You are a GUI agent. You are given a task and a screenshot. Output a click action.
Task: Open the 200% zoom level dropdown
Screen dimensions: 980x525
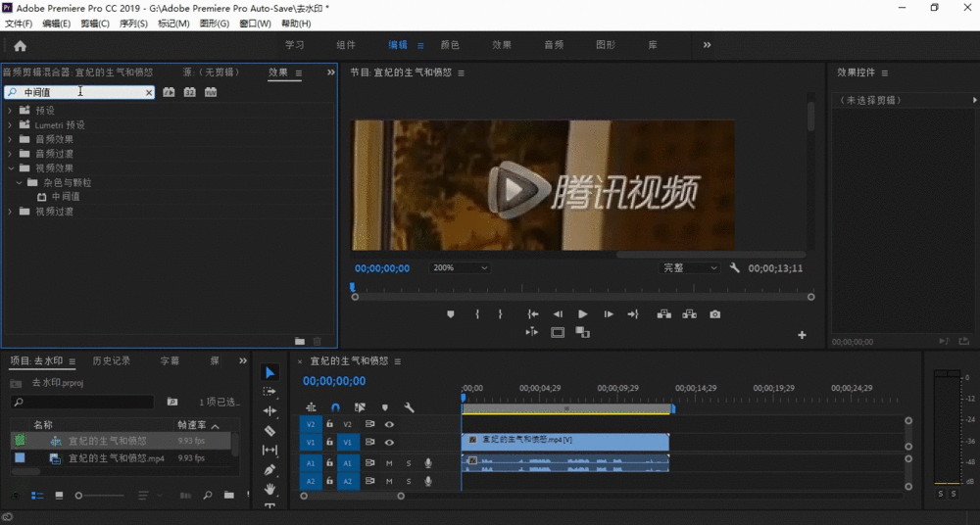point(460,267)
